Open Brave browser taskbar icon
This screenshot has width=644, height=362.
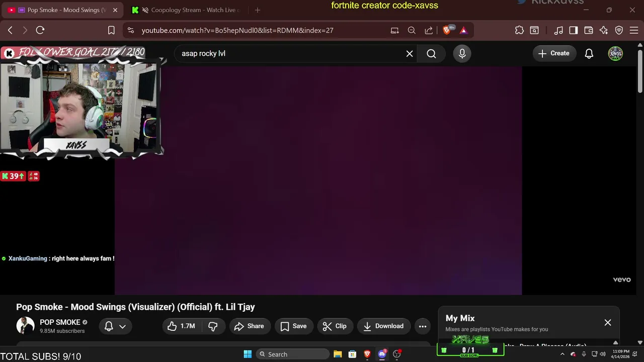pos(367,354)
